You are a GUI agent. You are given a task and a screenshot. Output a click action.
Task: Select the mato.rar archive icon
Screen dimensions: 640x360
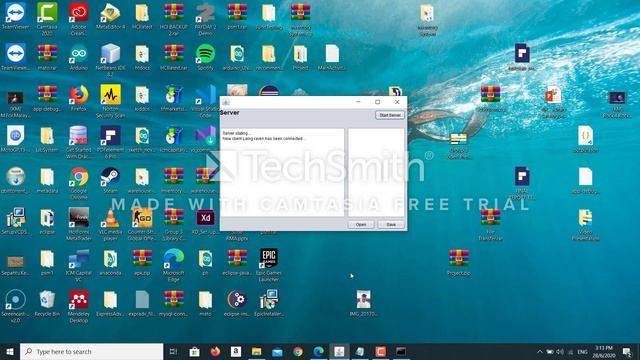[x=47, y=57]
